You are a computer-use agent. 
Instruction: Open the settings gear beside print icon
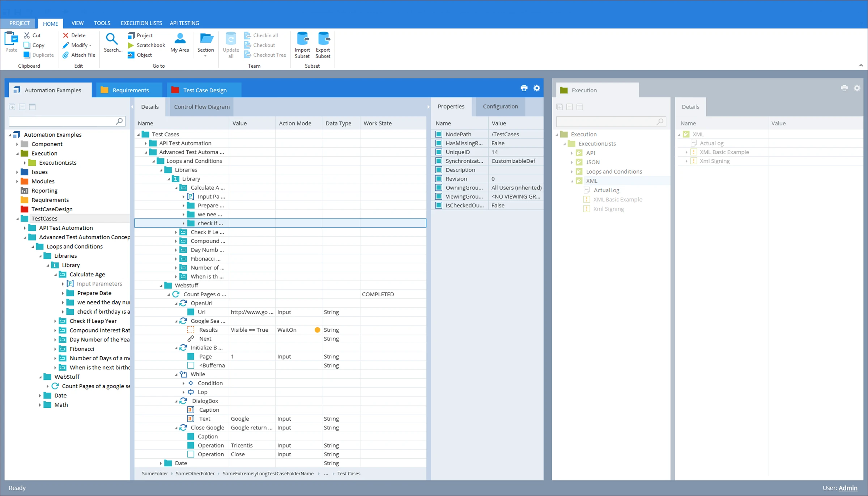click(x=537, y=88)
